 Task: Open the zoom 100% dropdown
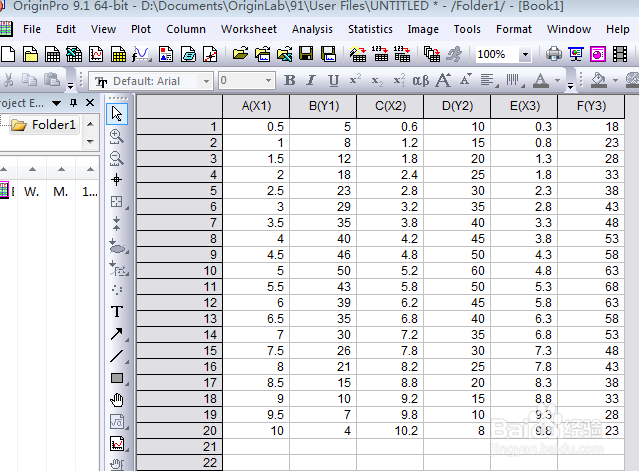pyautogui.click(x=525, y=54)
